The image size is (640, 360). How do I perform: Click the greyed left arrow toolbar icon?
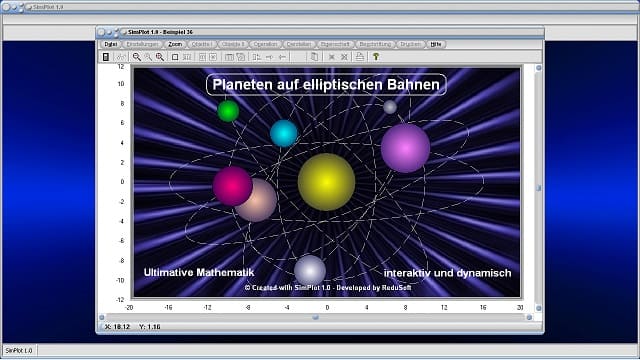(x=282, y=57)
